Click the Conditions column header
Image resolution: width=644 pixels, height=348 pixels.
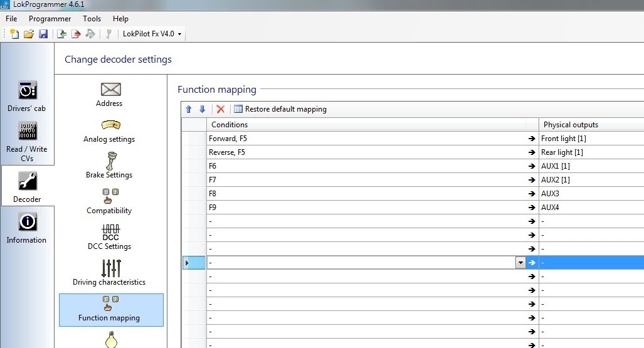point(366,125)
